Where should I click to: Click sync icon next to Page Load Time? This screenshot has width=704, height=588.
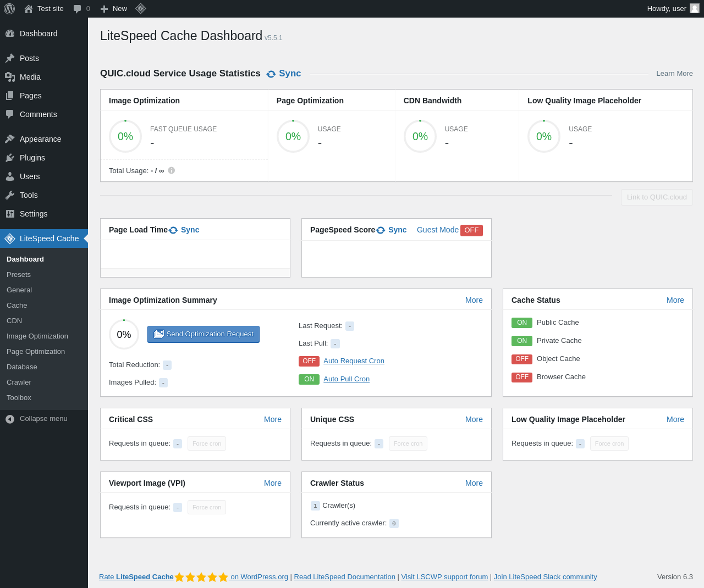173,230
